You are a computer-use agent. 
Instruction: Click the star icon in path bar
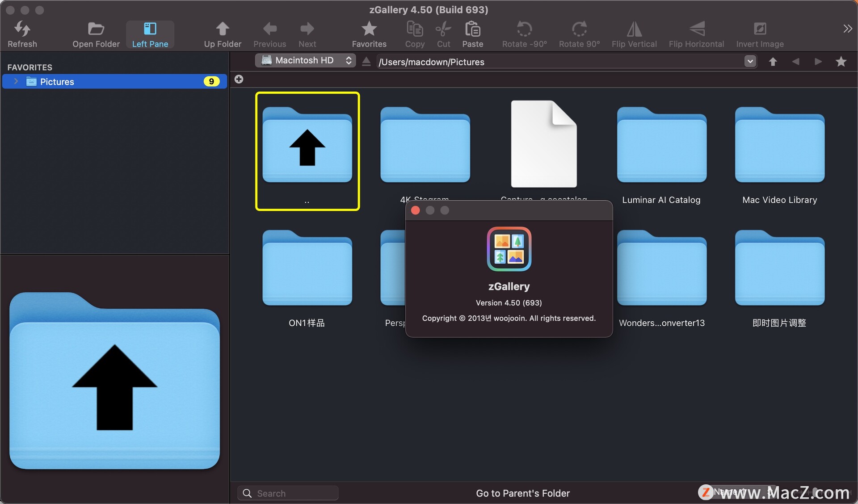tap(841, 62)
